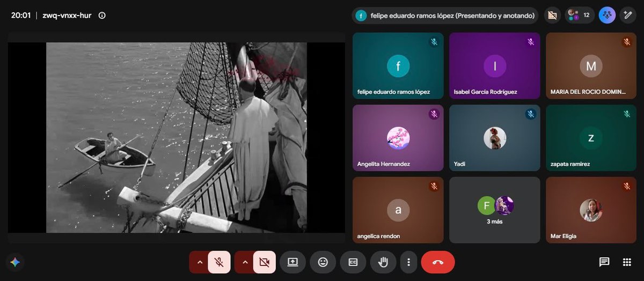The width and height of the screenshot is (644, 281).
Task: Click muted mic icon on Mar Eligia tile
Action: (x=627, y=186)
